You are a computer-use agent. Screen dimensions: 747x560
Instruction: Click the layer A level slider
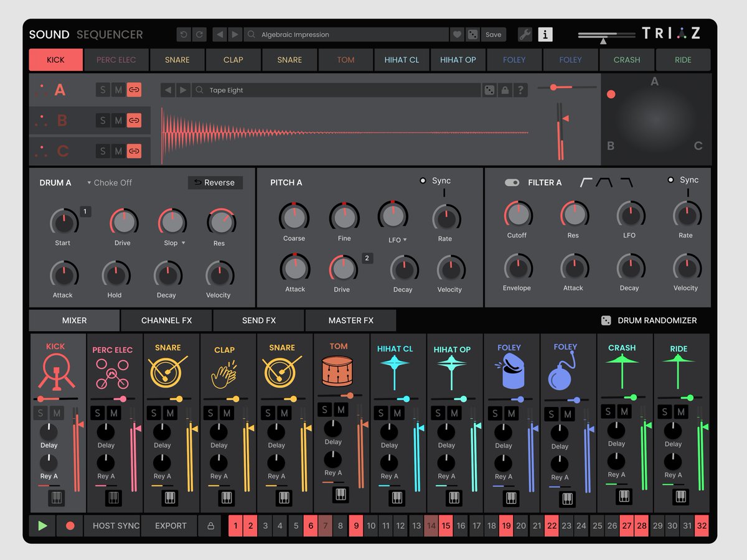coord(566,88)
